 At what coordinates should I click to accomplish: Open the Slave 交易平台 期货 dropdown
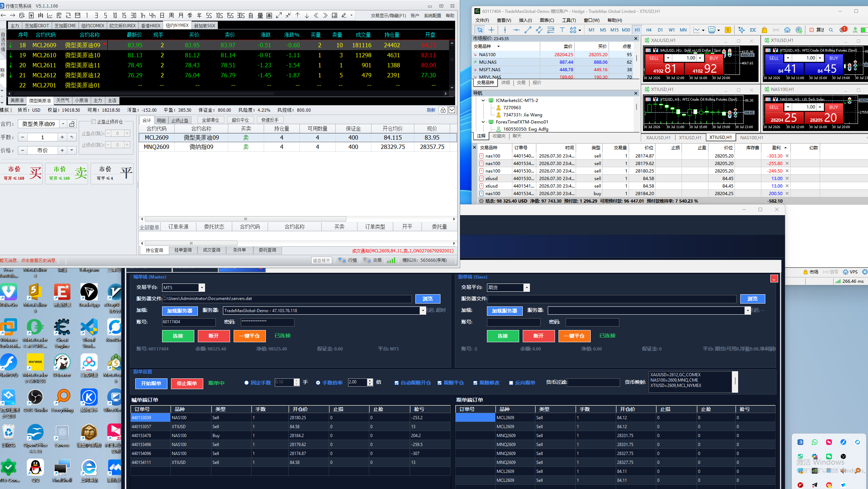pyautogui.click(x=526, y=287)
